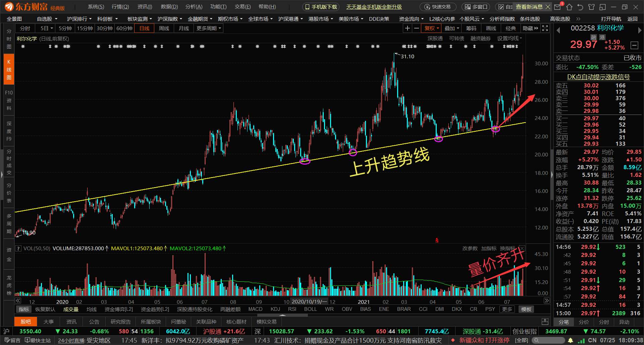Open the mail inbox envelope icon

[557, 7]
